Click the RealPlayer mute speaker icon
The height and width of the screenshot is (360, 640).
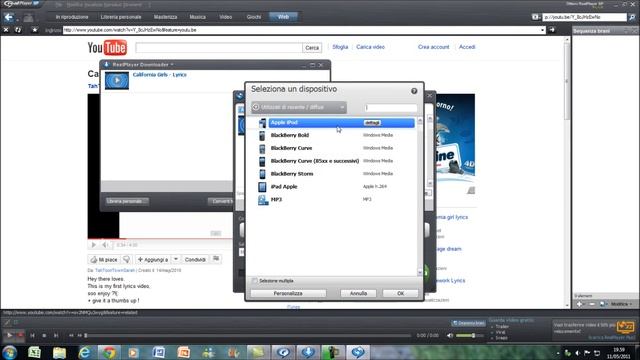pos(450,336)
